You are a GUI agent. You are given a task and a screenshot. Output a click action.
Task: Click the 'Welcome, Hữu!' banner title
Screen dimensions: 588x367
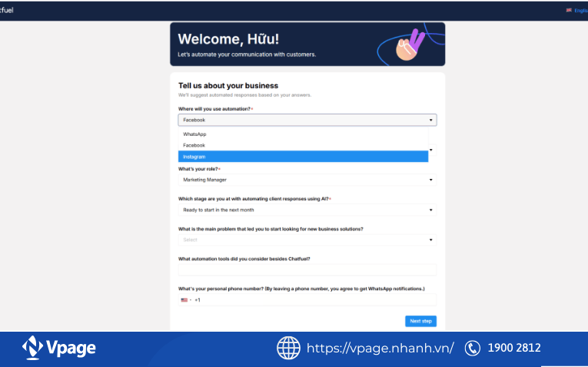(228, 39)
